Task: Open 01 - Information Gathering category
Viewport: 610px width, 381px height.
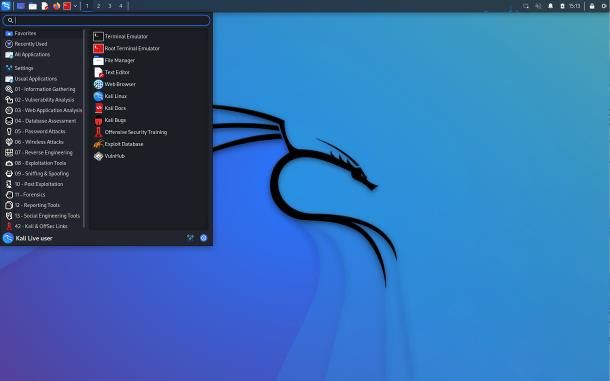Action: click(42, 89)
